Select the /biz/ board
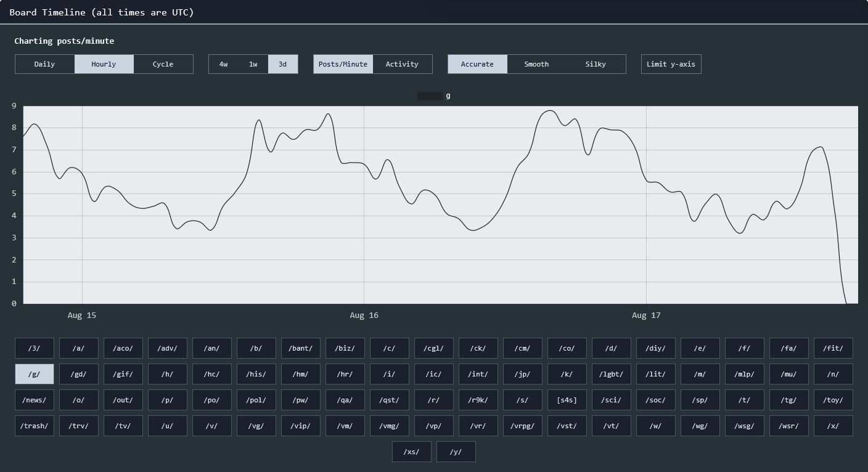Viewport: 868px width, 472px height. pos(345,348)
